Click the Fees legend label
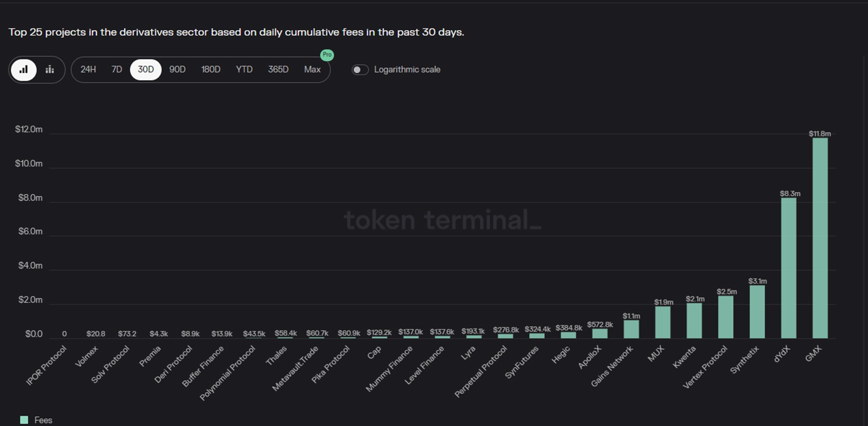 (x=43, y=420)
